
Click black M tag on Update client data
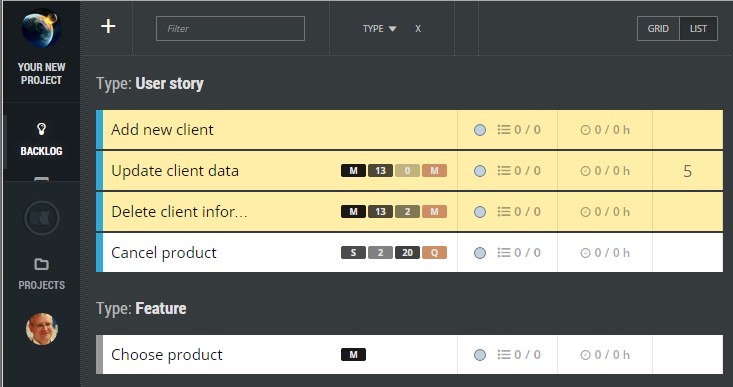point(353,171)
